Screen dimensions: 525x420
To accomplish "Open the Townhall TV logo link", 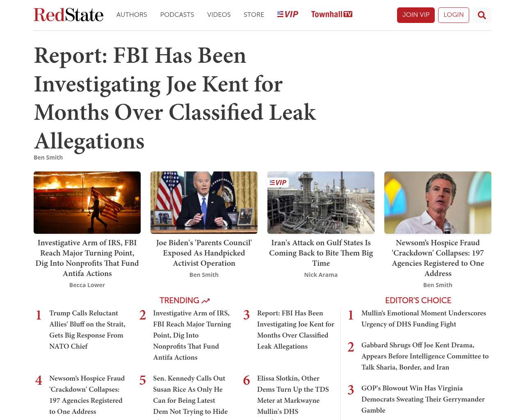I will click(x=331, y=14).
